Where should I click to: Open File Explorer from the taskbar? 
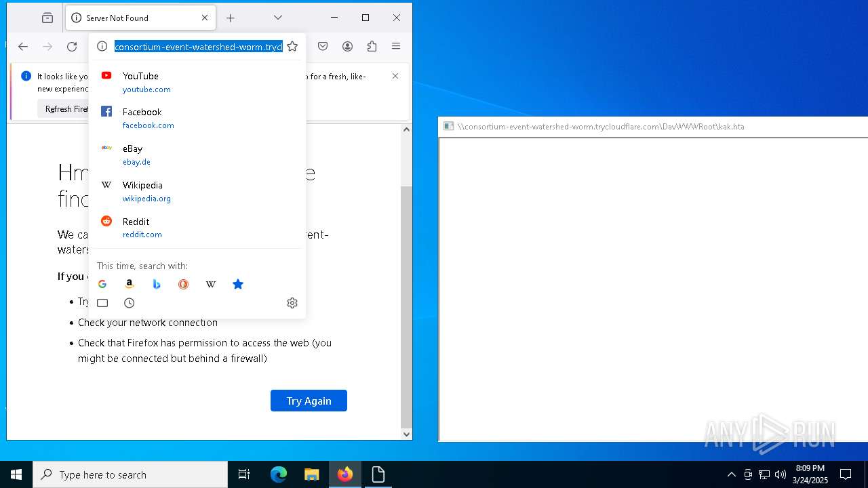pos(312,474)
